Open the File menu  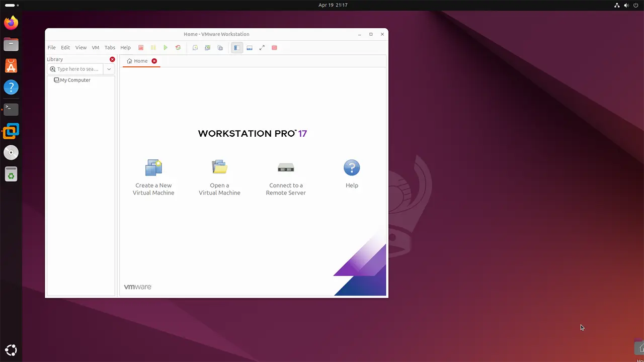[x=52, y=48]
